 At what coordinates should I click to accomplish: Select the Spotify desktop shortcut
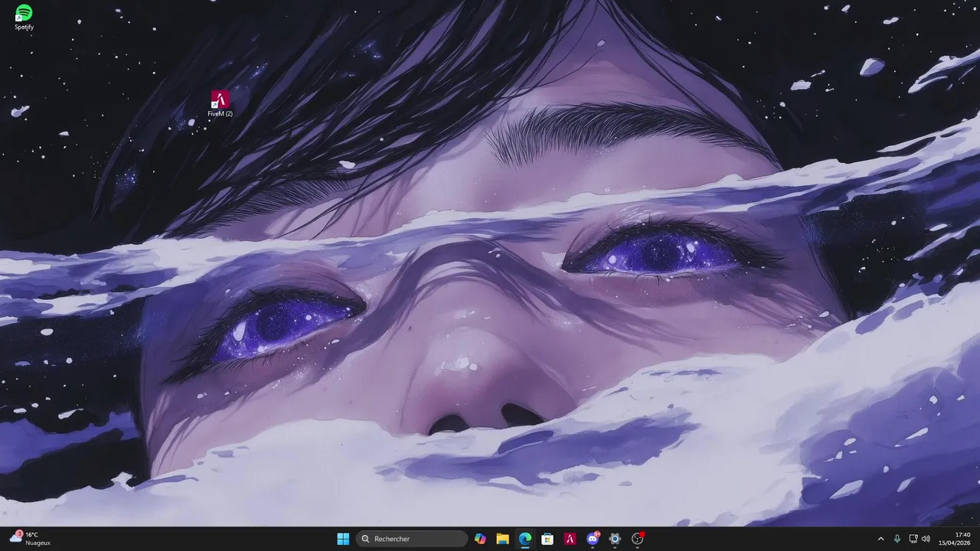[24, 17]
